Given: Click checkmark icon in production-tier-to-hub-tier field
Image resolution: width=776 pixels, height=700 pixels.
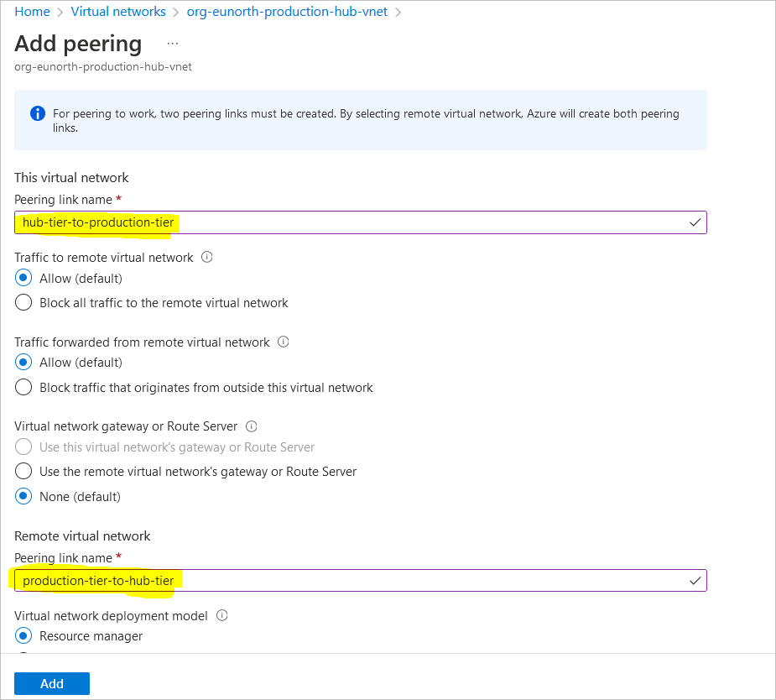Looking at the screenshot, I should (x=695, y=580).
